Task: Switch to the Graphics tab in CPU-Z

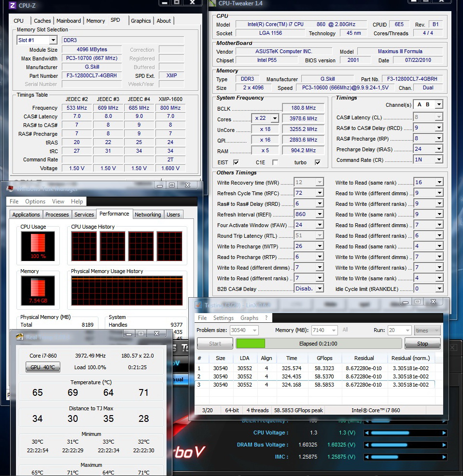Action: (140, 21)
